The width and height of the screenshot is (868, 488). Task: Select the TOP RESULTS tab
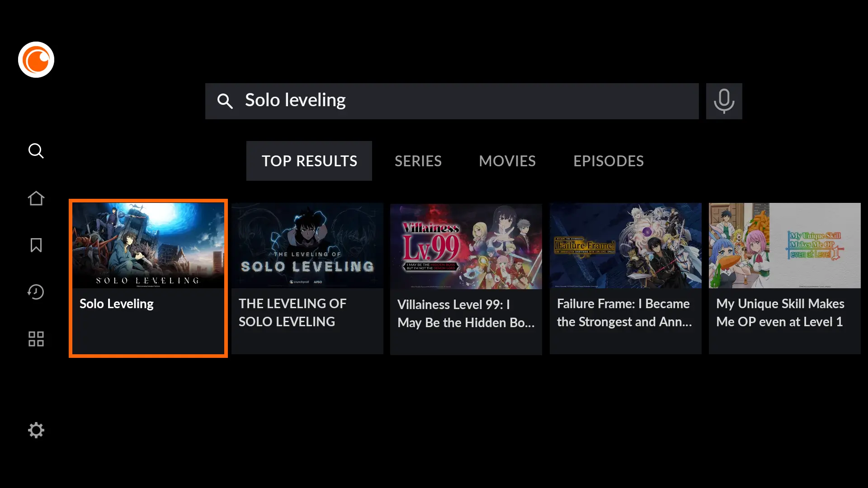click(309, 161)
